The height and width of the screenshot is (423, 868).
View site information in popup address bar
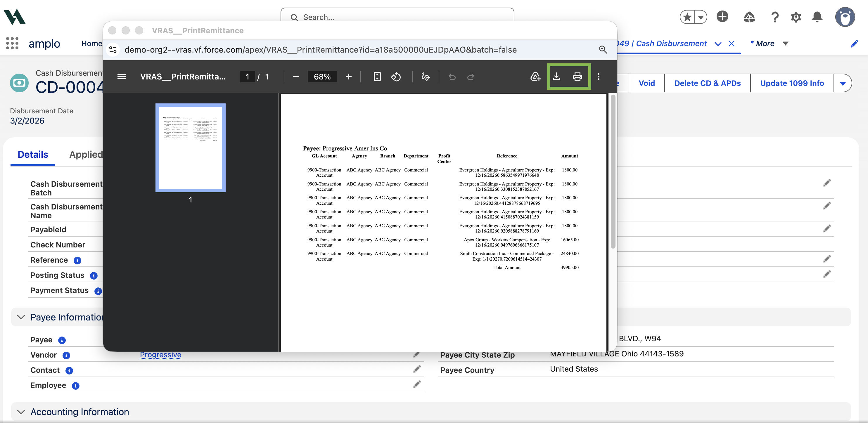click(x=113, y=50)
